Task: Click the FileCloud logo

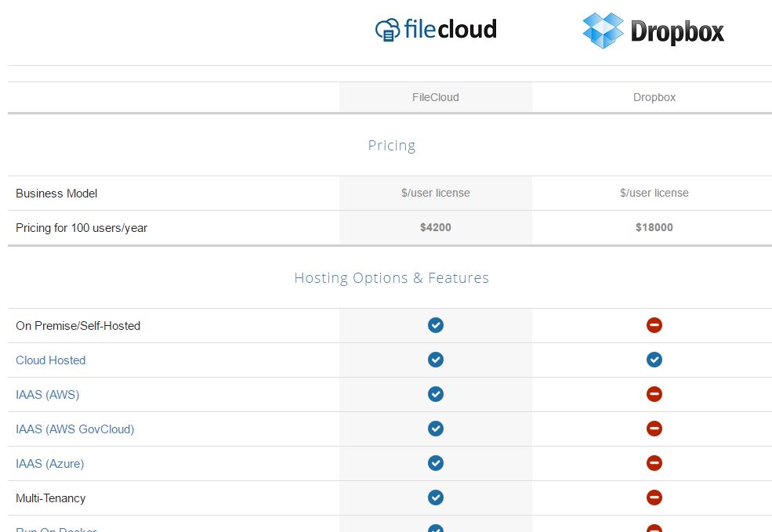Action: 436,30
